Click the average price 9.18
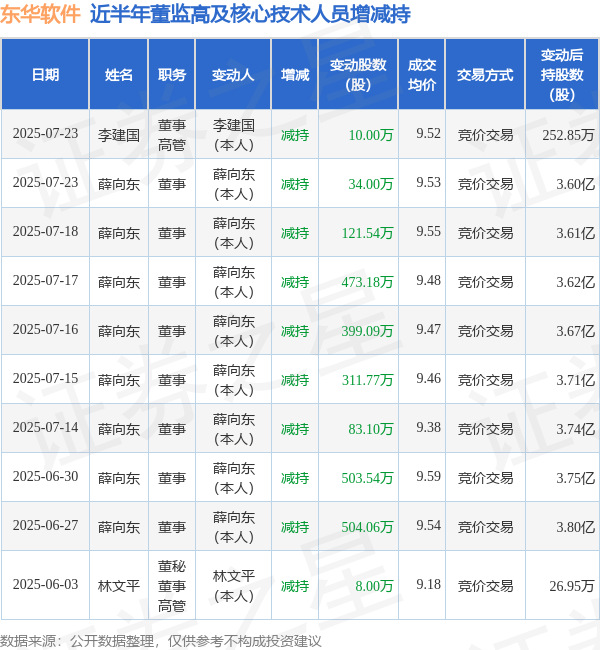The height and width of the screenshot is (650, 600). point(428,584)
